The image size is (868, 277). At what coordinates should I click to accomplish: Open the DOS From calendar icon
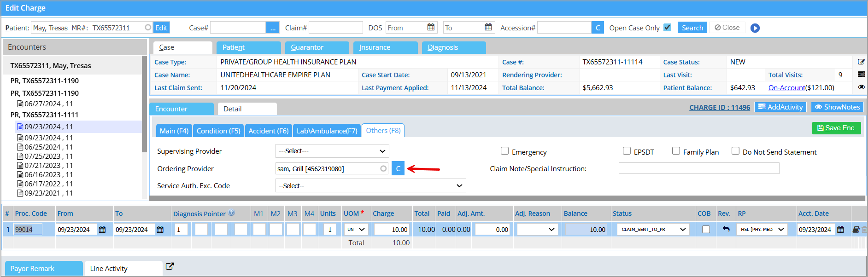coord(431,28)
